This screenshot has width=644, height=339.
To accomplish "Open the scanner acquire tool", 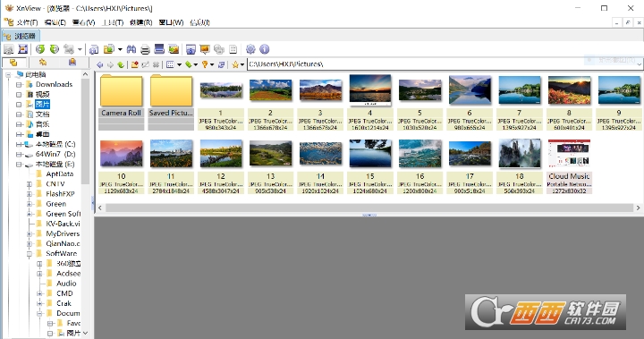I will pos(159,49).
